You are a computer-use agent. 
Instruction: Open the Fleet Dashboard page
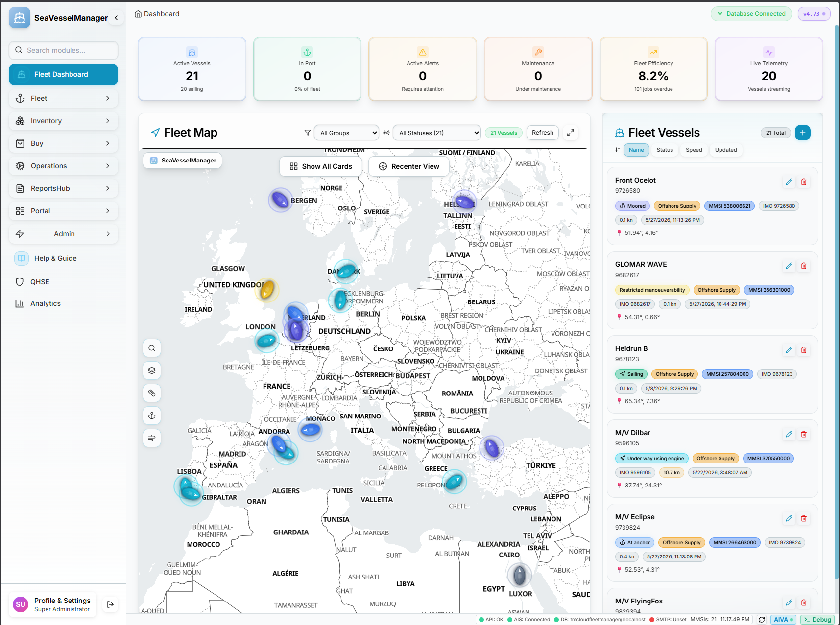[x=63, y=74]
